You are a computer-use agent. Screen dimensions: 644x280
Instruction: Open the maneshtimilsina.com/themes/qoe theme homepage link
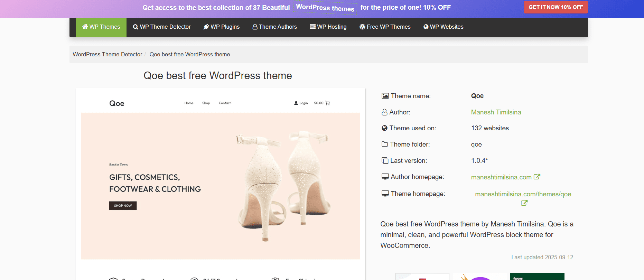click(523, 194)
